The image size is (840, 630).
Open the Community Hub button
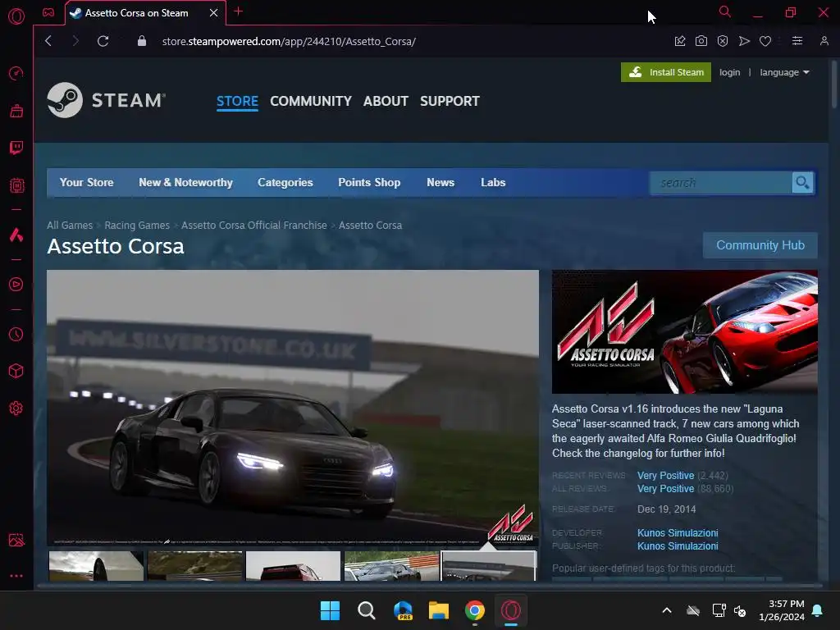click(x=760, y=245)
